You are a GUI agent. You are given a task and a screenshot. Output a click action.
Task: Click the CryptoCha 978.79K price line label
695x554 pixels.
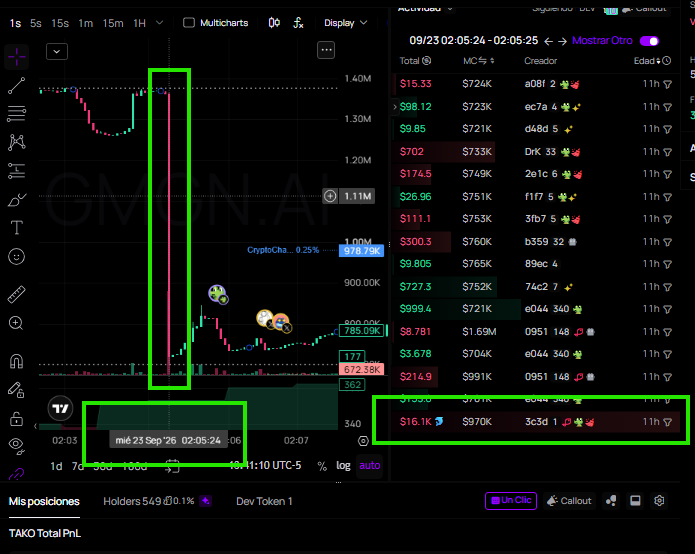[x=362, y=251]
